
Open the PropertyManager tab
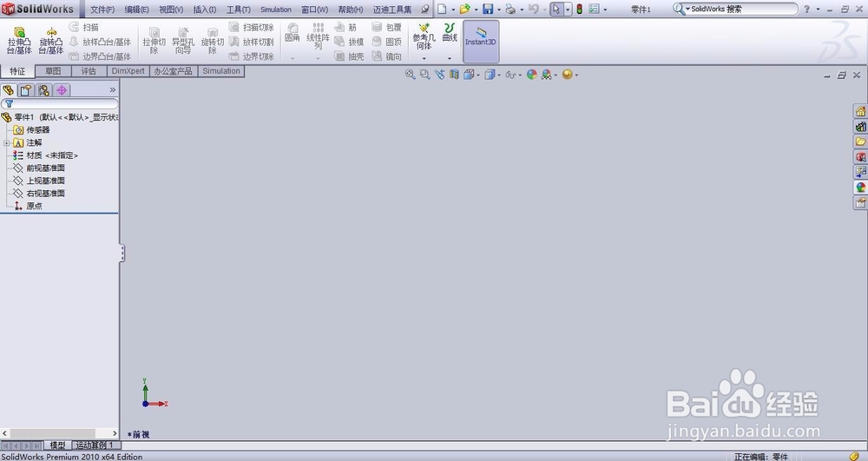(26, 90)
